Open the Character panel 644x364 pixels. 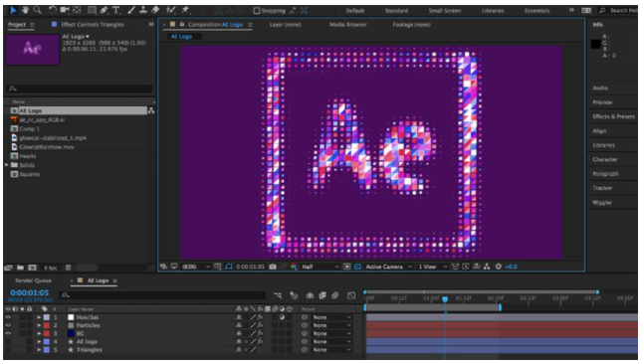[604, 159]
